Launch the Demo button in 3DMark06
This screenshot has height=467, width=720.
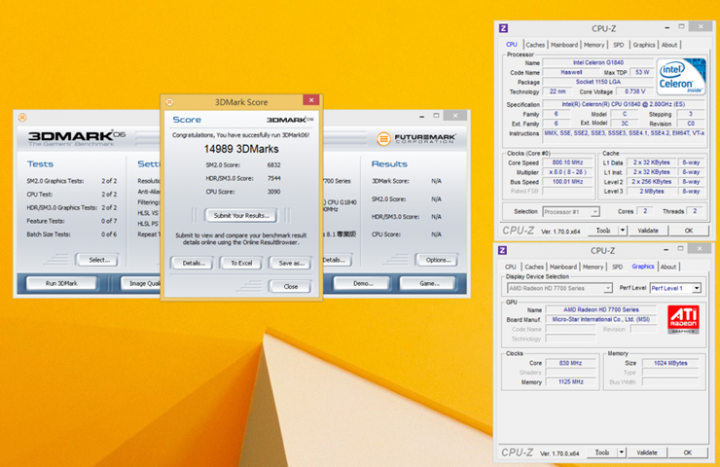363,283
